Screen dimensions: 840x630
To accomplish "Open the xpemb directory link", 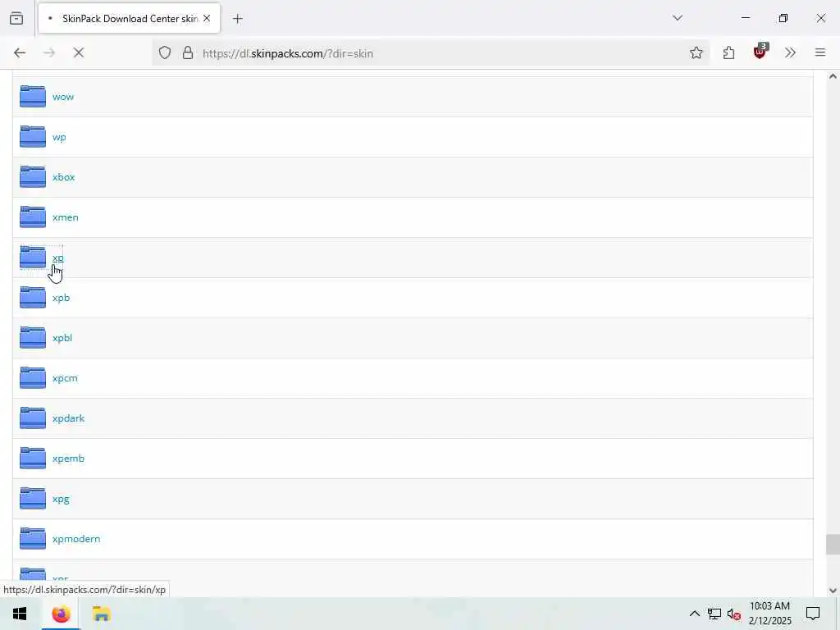I will [69, 459].
